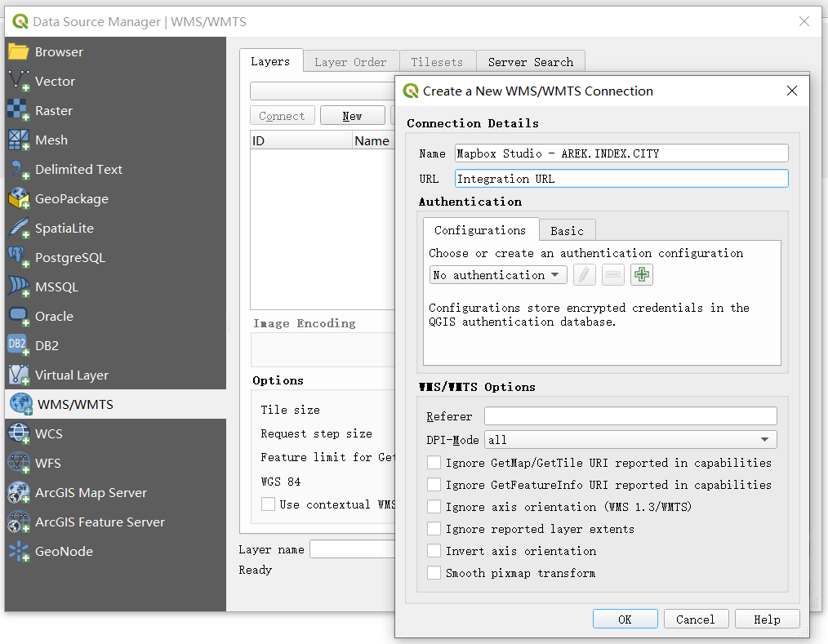
Task: Enable Ignore GetMap/GetTile URI checkbox
Action: pyautogui.click(x=434, y=463)
